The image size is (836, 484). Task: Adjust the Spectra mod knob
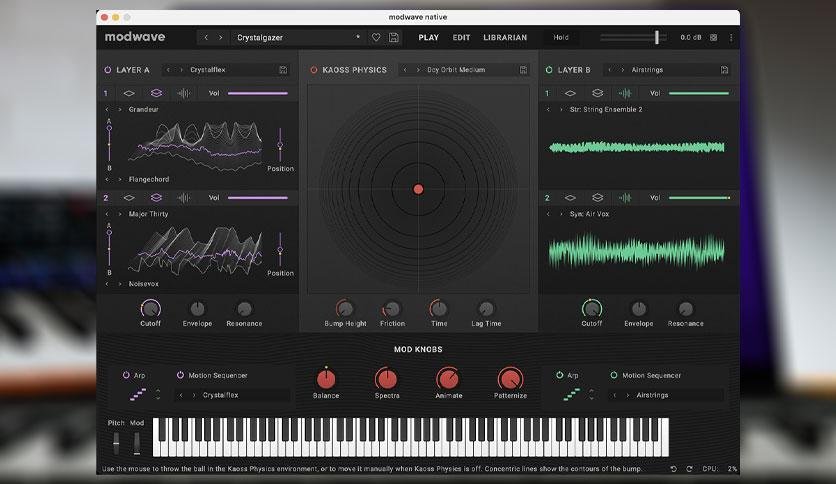(387, 379)
